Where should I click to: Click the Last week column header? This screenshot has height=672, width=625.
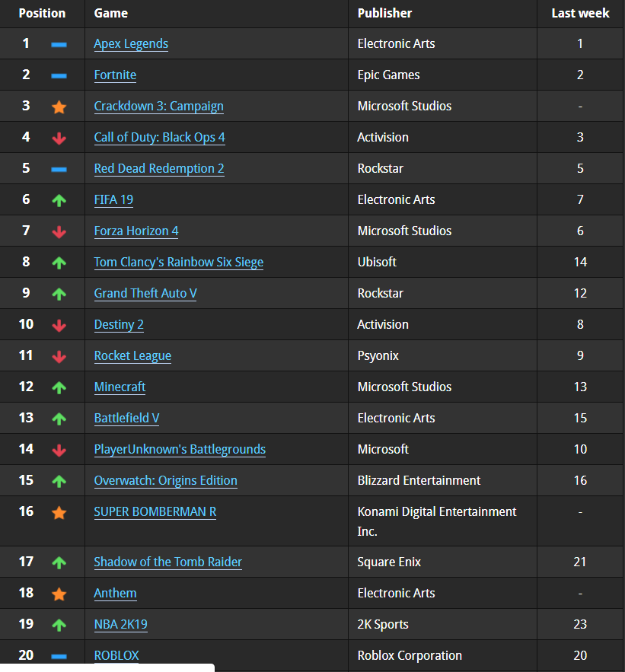click(580, 13)
